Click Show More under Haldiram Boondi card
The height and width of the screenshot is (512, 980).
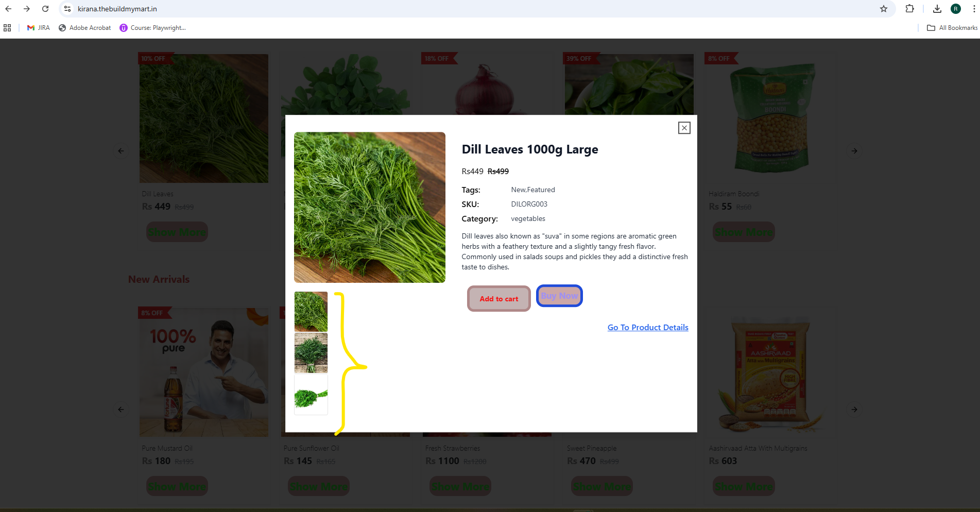[x=744, y=232]
